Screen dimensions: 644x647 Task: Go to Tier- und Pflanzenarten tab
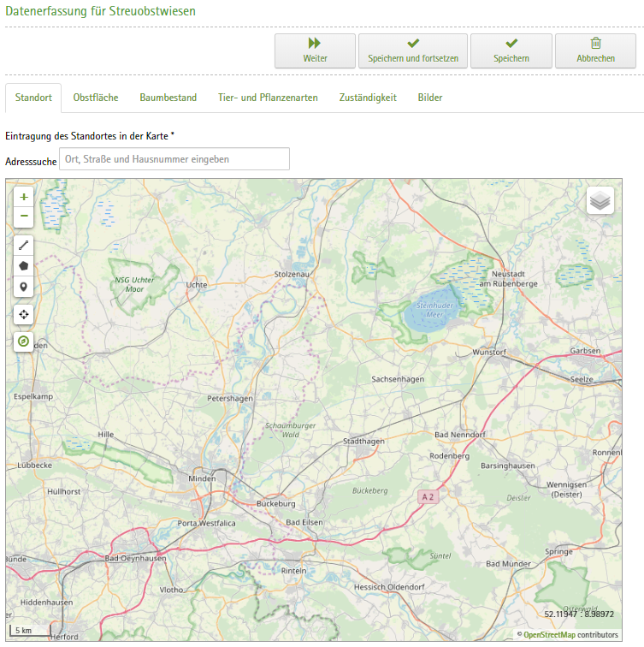tap(268, 98)
